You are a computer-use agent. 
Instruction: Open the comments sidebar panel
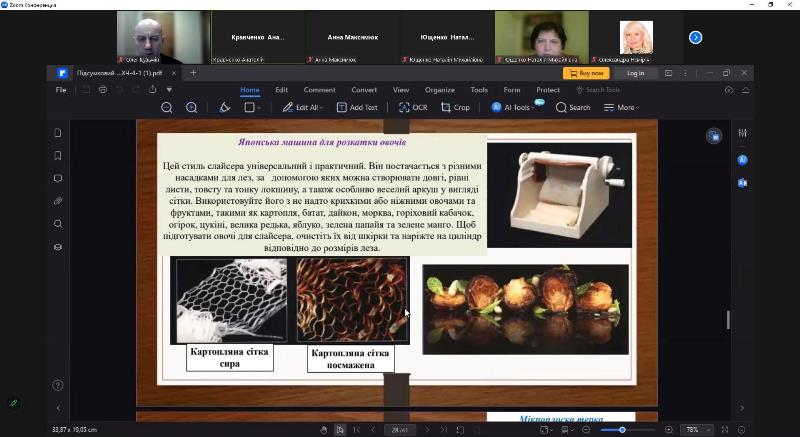click(x=58, y=178)
